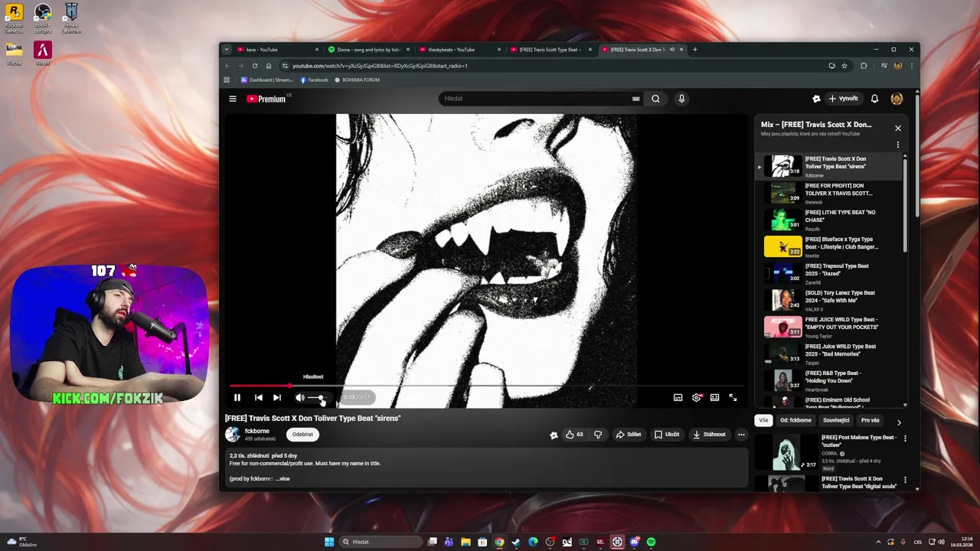Screen dimensions: 980x551
Task: Play Blueface x Tyga Type Beat from mix
Action: (831, 246)
